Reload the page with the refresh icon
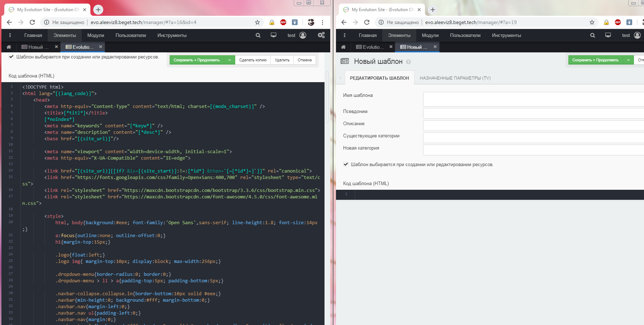This screenshot has height=325, width=644. (32, 22)
